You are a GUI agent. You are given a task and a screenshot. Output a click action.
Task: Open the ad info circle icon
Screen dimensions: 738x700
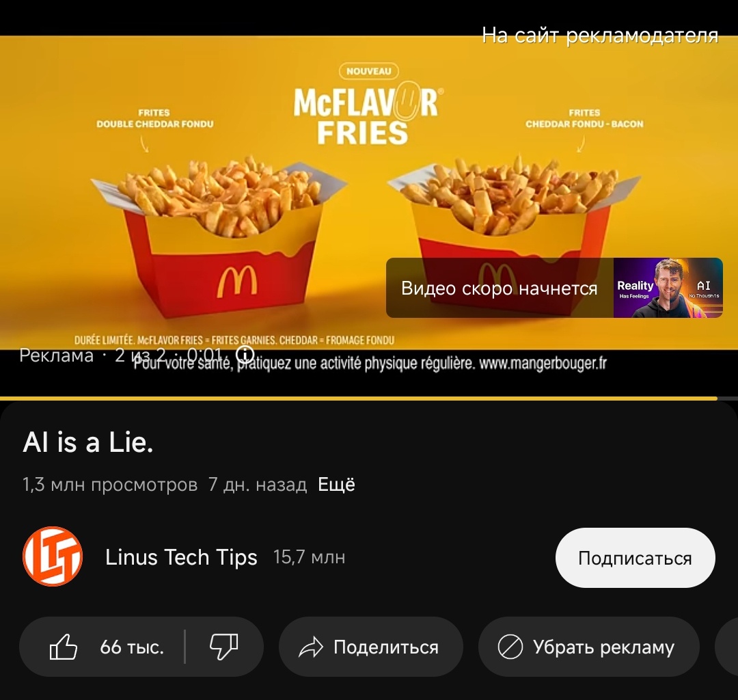(245, 354)
